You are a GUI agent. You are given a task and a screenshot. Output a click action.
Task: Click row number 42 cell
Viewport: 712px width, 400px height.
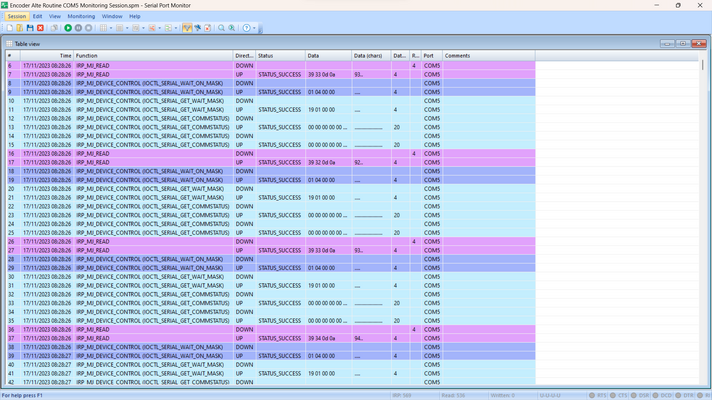pos(13,382)
